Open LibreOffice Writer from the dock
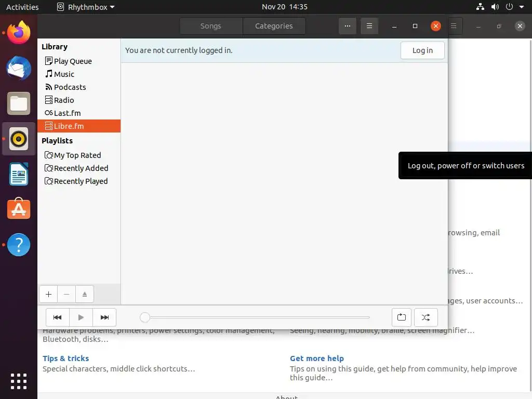Image resolution: width=532 pixels, height=399 pixels. click(x=19, y=174)
